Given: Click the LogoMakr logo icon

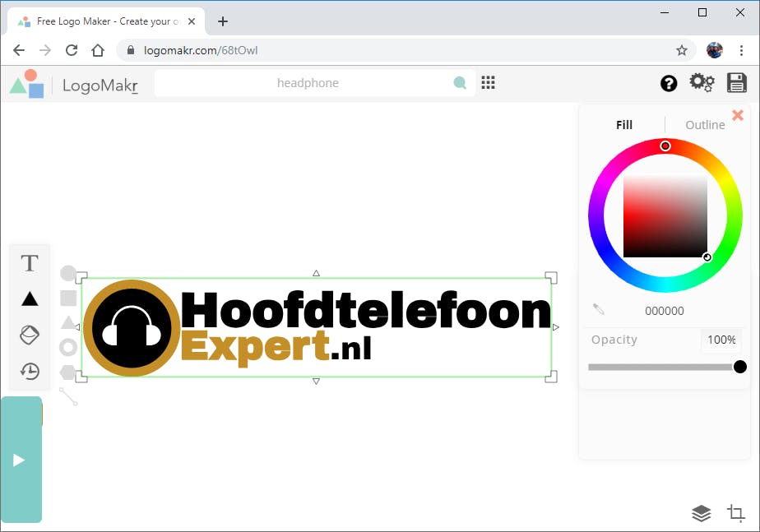Looking at the screenshot, I should pyautogui.click(x=27, y=83).
